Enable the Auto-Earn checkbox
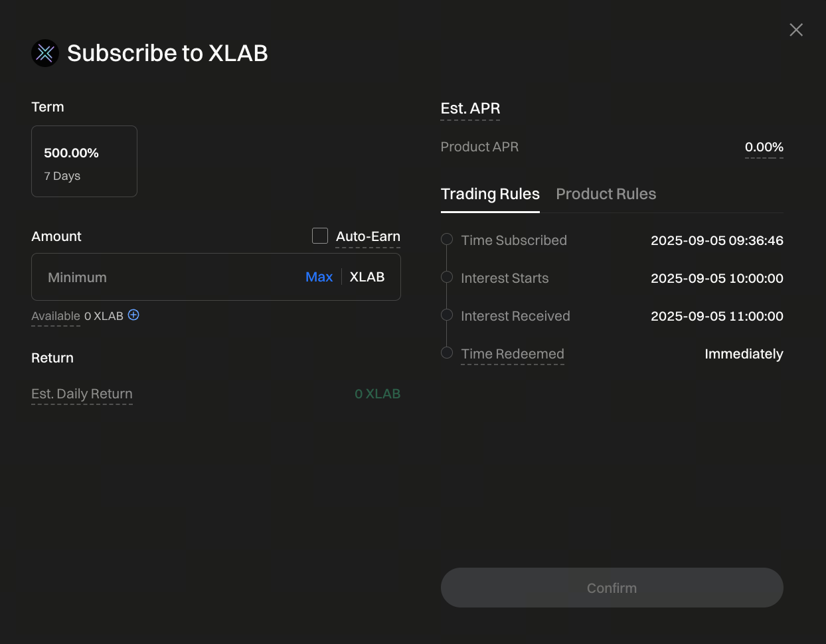The image size is (826, 644). coord(320,236)
